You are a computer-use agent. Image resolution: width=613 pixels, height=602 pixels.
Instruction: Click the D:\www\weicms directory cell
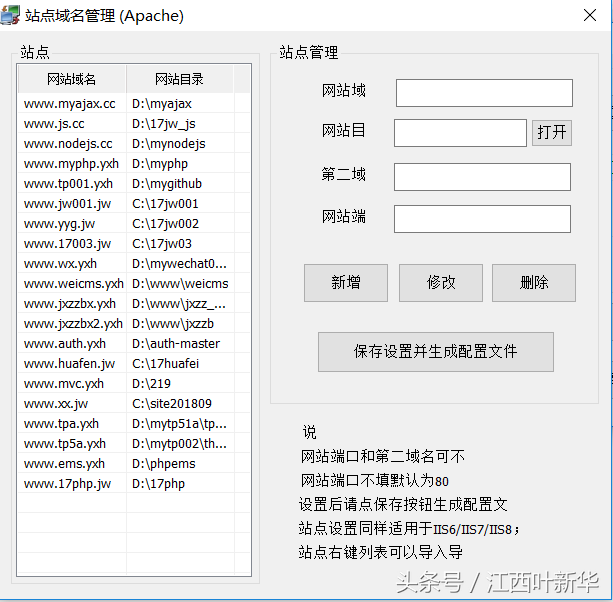pos(180,283)
